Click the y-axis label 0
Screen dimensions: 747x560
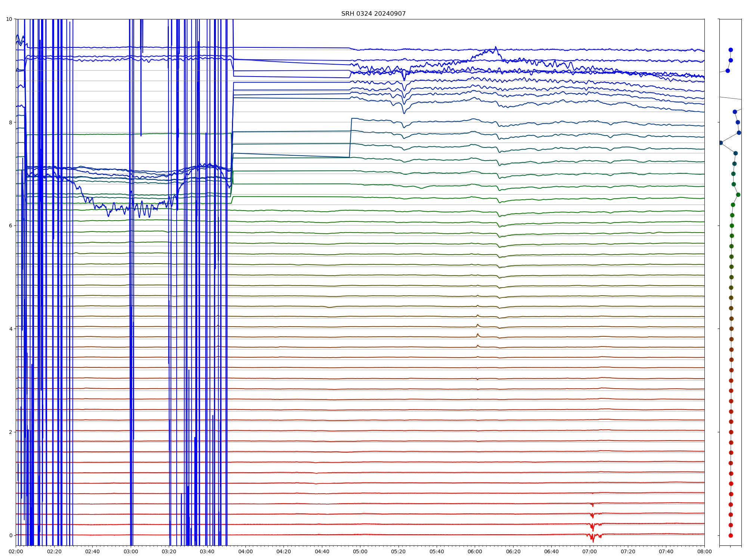pos(10,535)
